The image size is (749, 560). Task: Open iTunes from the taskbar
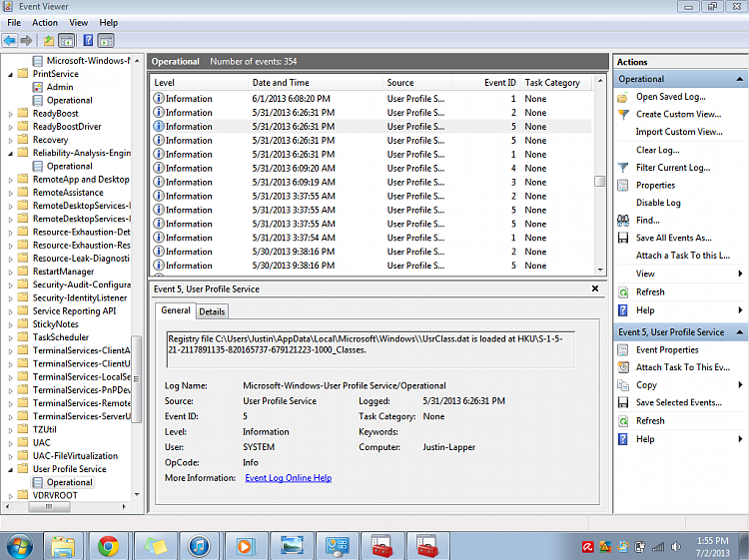click(199, 546)
